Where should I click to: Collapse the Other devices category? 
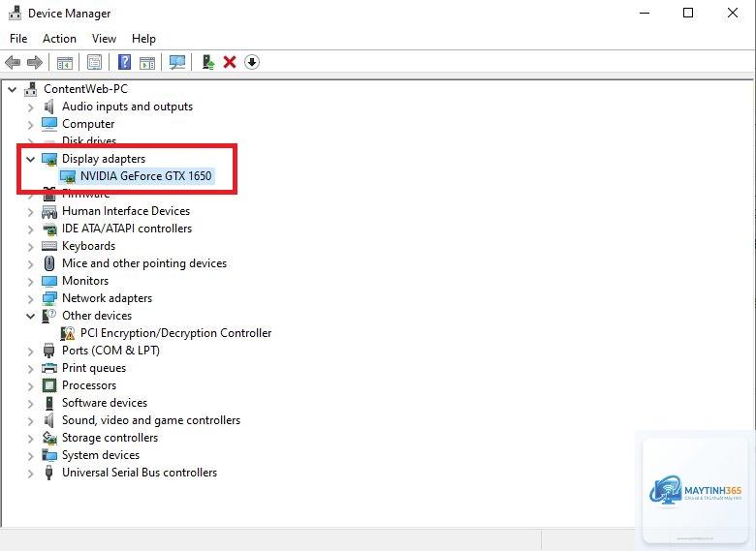[31, 316]
